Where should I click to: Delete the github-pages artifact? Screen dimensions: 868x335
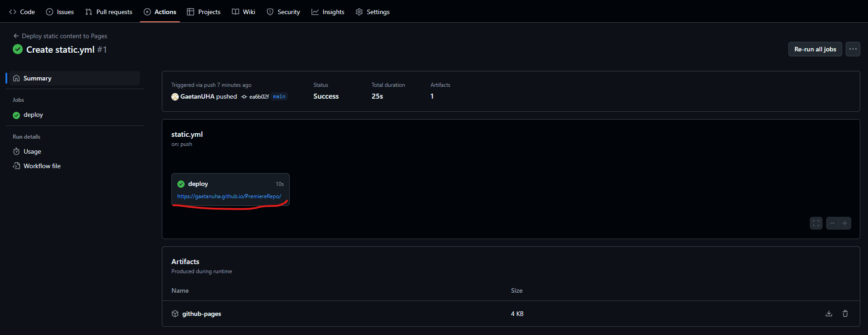tap(845, 314)
